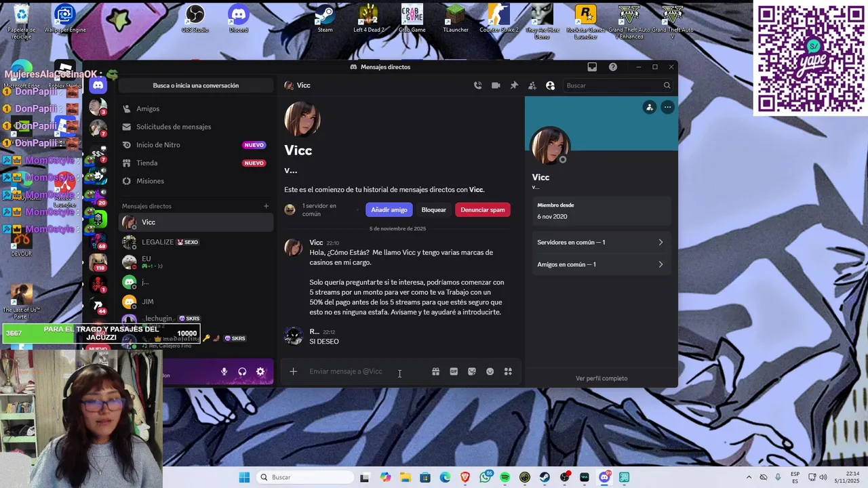868x488 pixels.
Task: Deafen with the headphones icon
Action: click(242, 371)
